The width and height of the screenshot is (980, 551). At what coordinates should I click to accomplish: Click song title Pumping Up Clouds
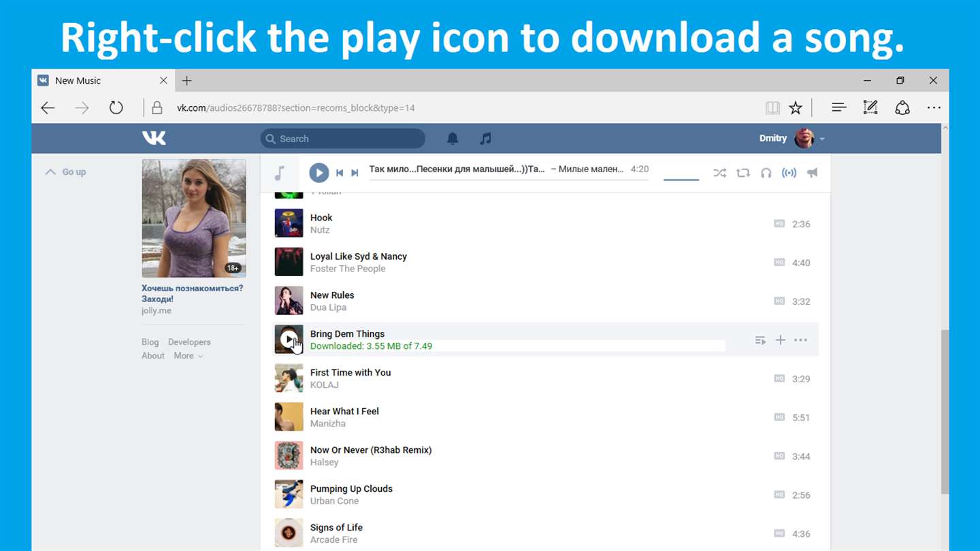pos(351,488)
